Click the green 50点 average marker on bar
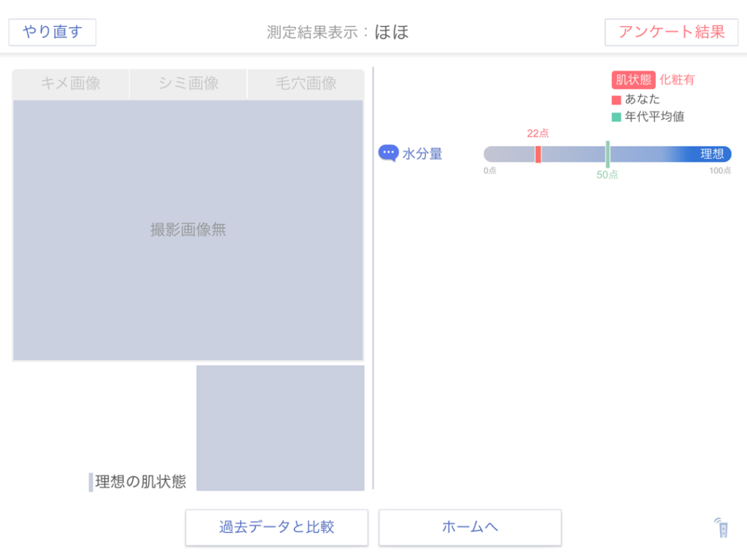Screen dimensions: 747x560 (x=607, y=154)
